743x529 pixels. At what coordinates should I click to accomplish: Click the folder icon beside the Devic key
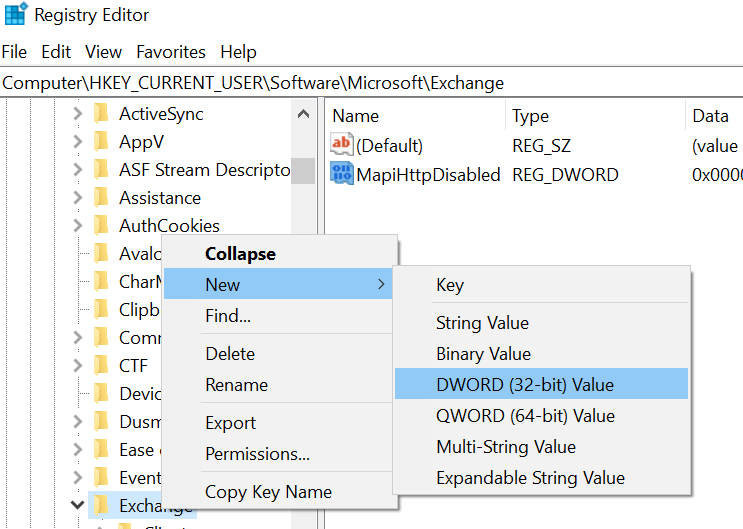(101, 393)
